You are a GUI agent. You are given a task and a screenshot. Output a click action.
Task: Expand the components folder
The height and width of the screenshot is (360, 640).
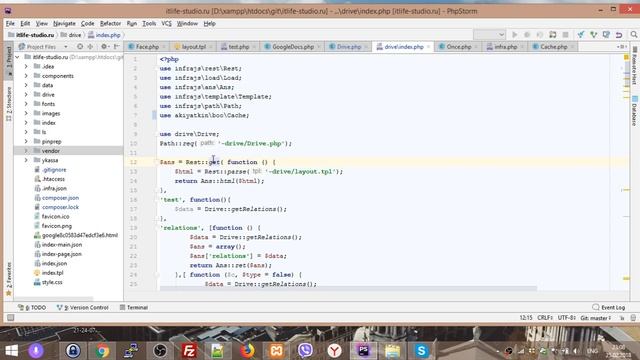click(26, 76)
